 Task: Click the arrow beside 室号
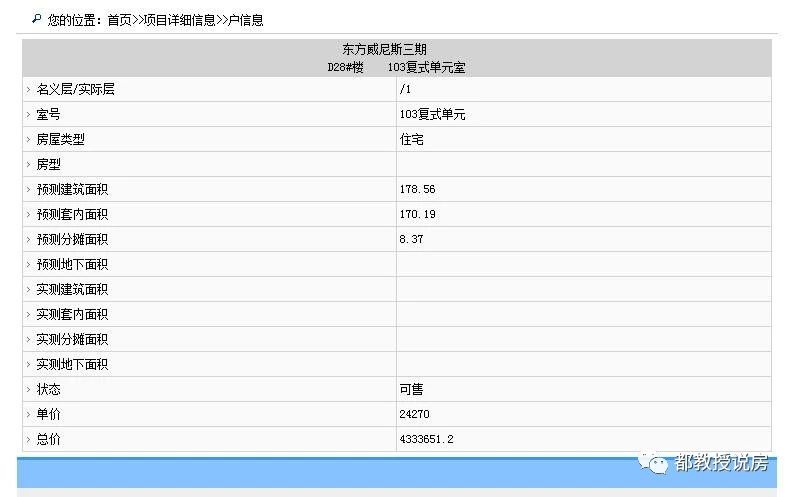click(x=28, y=114)
